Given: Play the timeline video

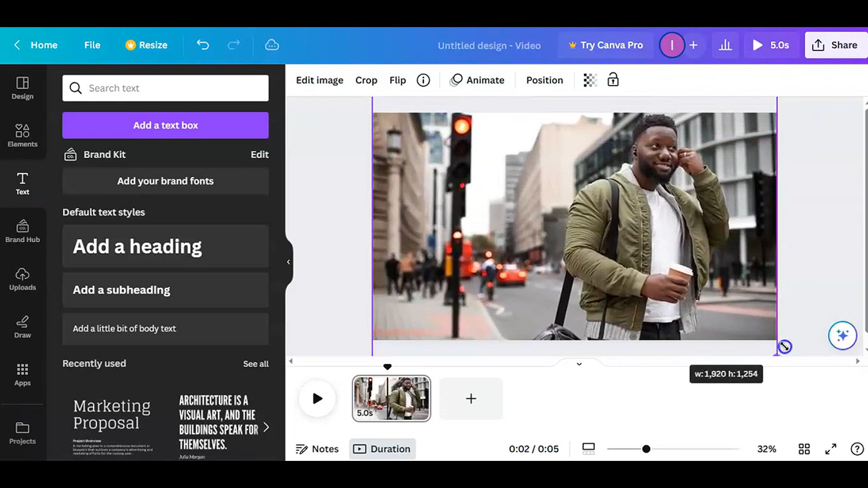Looking at the screenshot, I should coord(317,399).
